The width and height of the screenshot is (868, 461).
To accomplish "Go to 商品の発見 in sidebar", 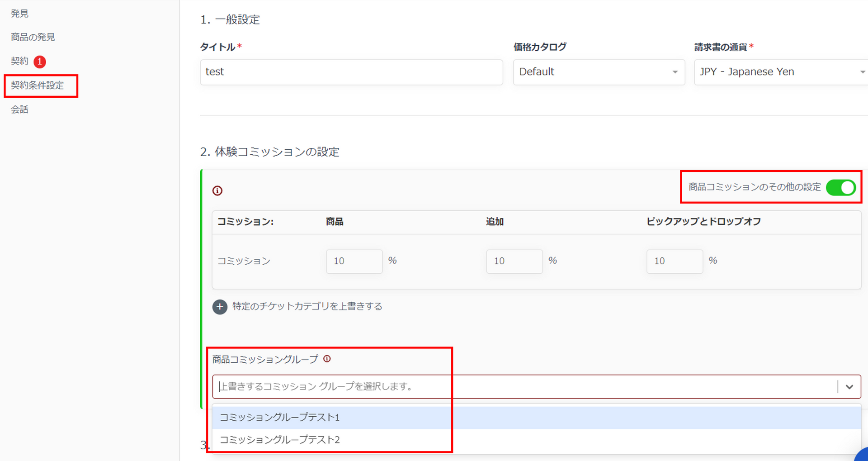I will click(33, 37).
